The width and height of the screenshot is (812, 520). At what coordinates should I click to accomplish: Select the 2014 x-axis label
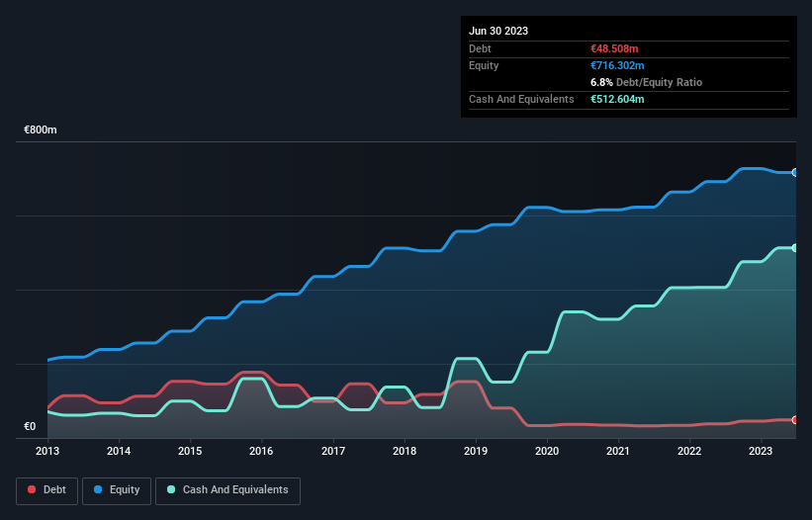[119, 451]
